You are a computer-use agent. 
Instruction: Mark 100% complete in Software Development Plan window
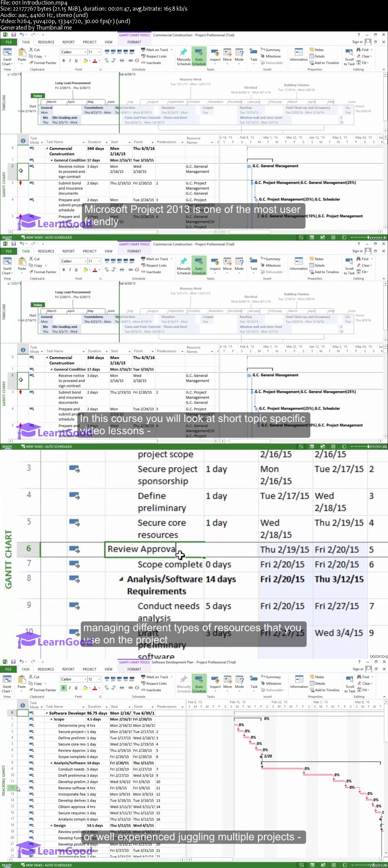[132, 680]
